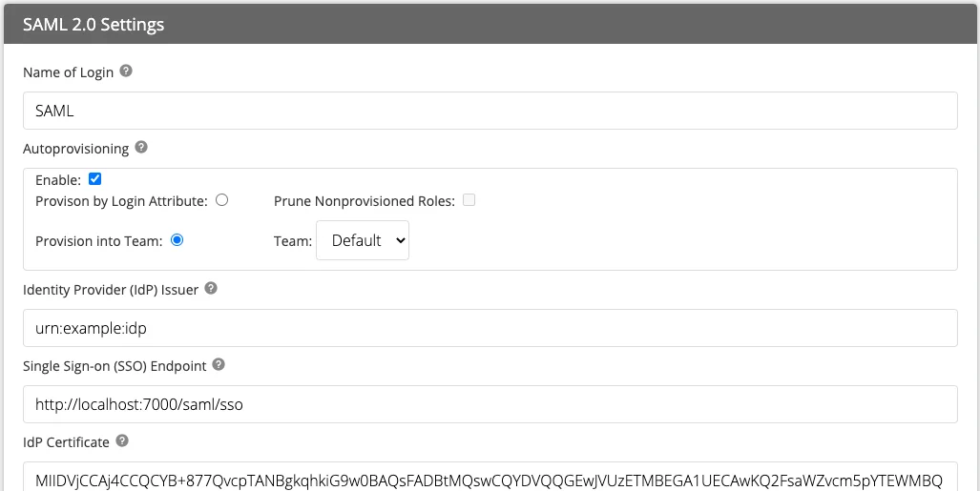
Task: Click the IdP Certificate help icon
Action: [x=122, y=441]
